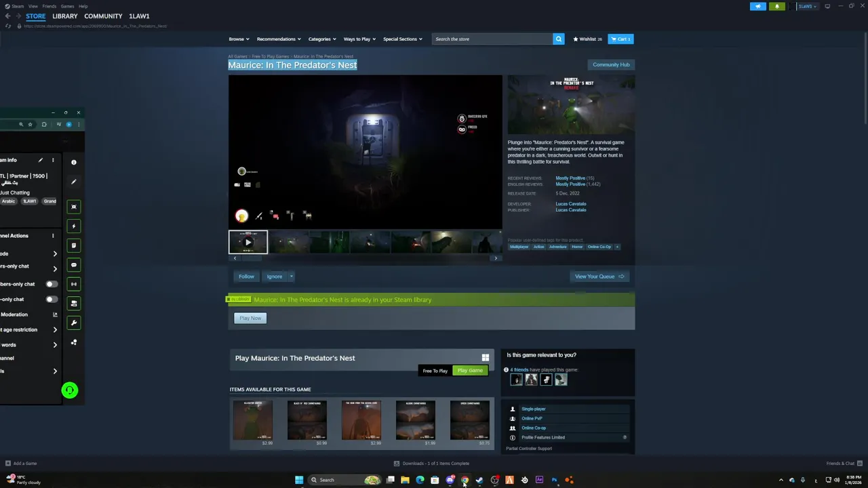Image resolution: width=868 pixels, height=488 pixels.
Task: Open Windows Start menu
Action: (299, 480)
